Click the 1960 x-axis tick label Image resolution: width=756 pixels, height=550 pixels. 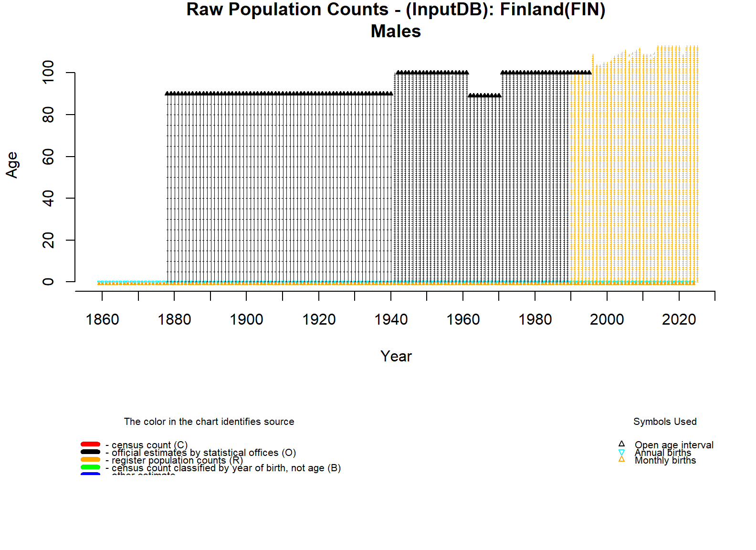(463, 319)
